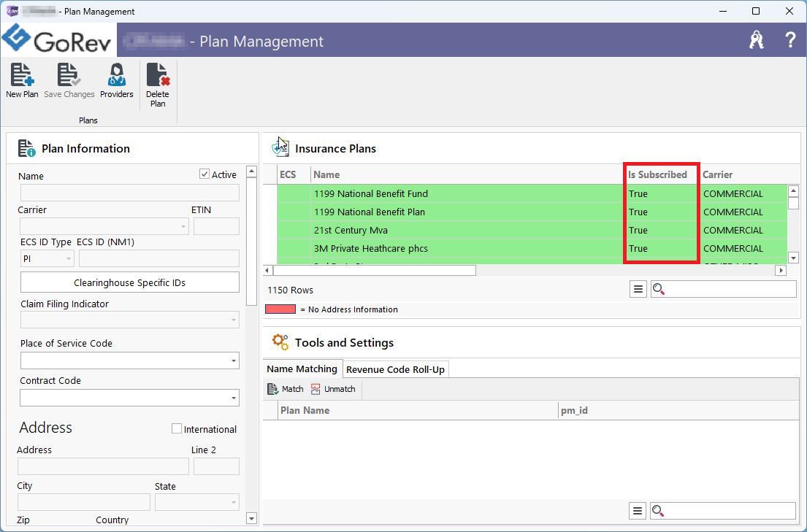The height and width of the screenshot is (532, 807).
Task: Click Insurance Plans horizontal scrollbar left arrow
Action: (x=267, y=270)
